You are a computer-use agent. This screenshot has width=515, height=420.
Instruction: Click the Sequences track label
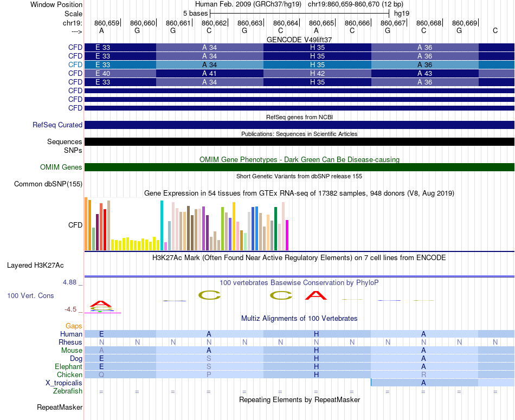[x=65, y=141]
